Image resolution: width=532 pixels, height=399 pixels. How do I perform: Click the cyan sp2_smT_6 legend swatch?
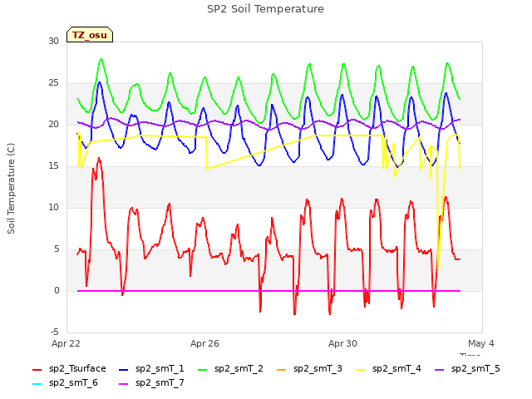coord(37,384)
